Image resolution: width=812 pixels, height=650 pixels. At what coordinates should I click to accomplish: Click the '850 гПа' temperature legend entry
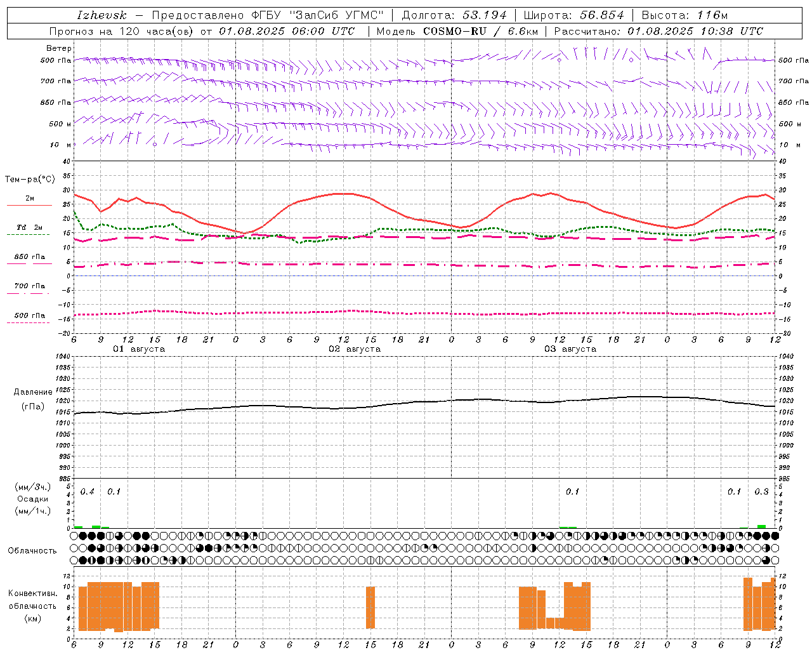click(x=29, y=257)
